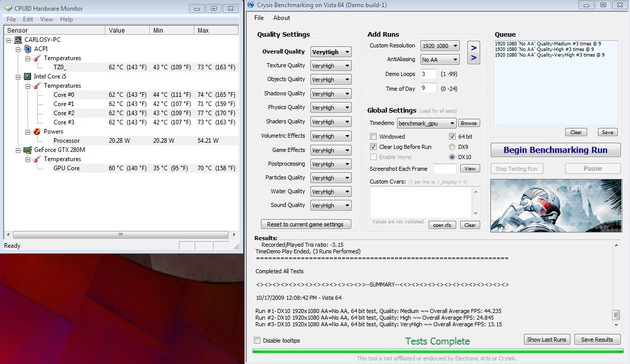Add run to queue with arrow button

tap(474, 53)
